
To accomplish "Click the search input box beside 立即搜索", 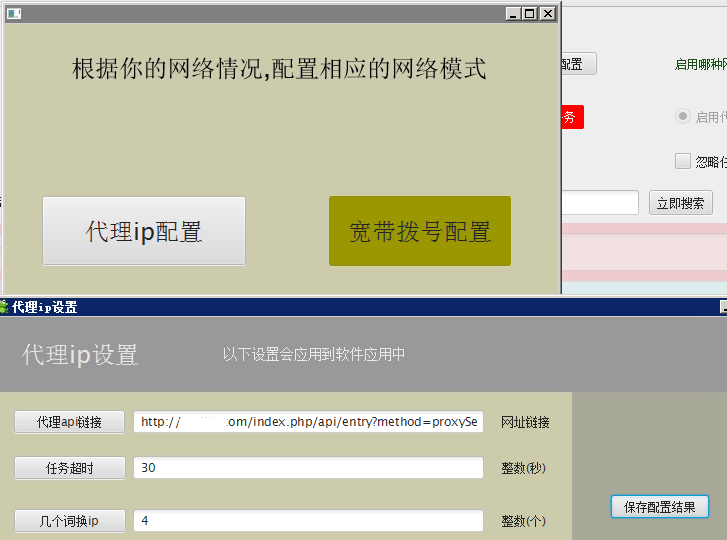I will [600, 203].
